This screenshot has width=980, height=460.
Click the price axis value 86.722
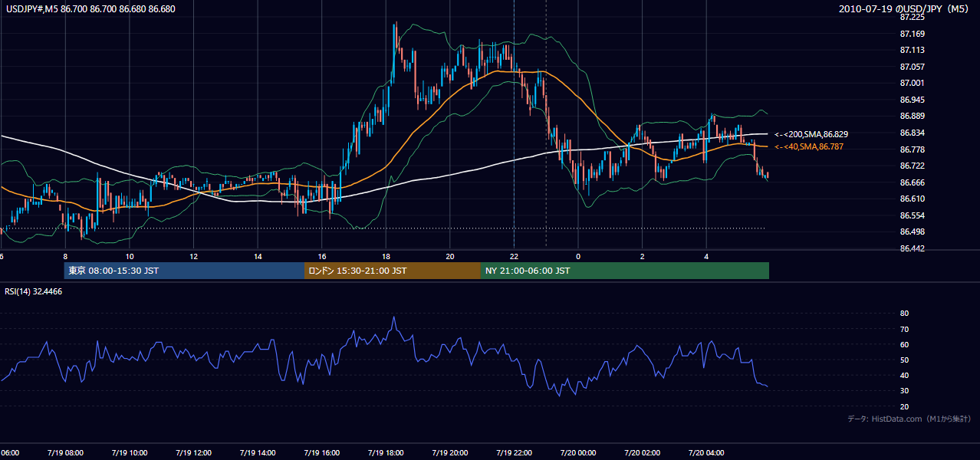(913, 166)
